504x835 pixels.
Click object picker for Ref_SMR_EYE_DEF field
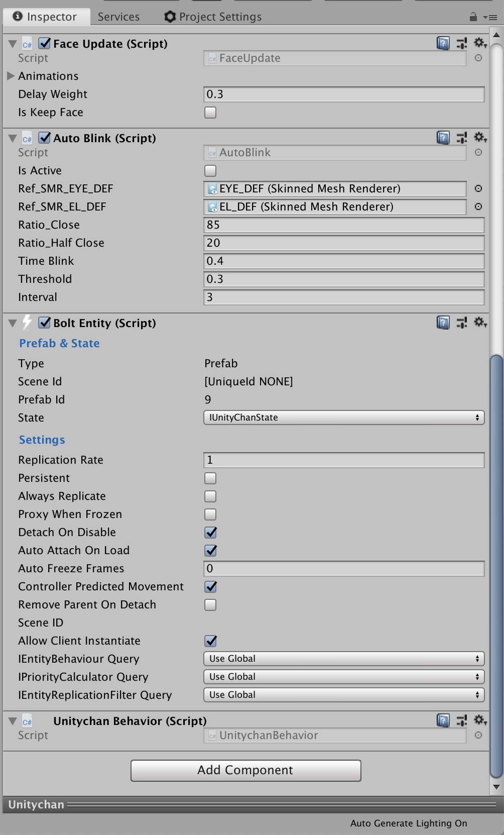coord(478,188)
